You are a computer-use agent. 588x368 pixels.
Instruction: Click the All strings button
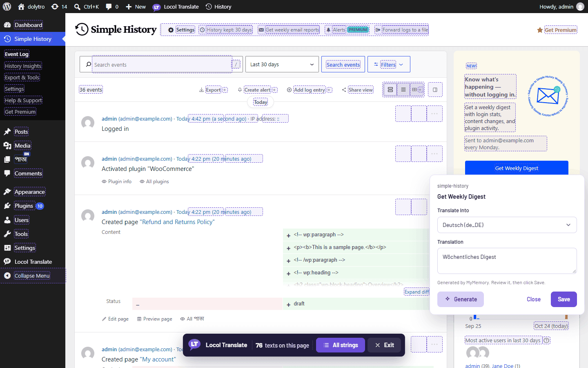pyautogui.click(x=341, y=345)
